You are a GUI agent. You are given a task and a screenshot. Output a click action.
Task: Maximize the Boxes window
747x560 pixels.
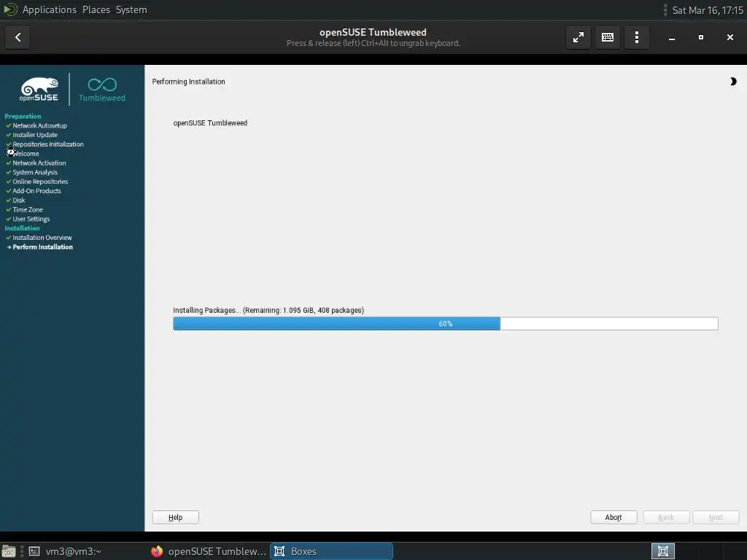tap(701, 37)
